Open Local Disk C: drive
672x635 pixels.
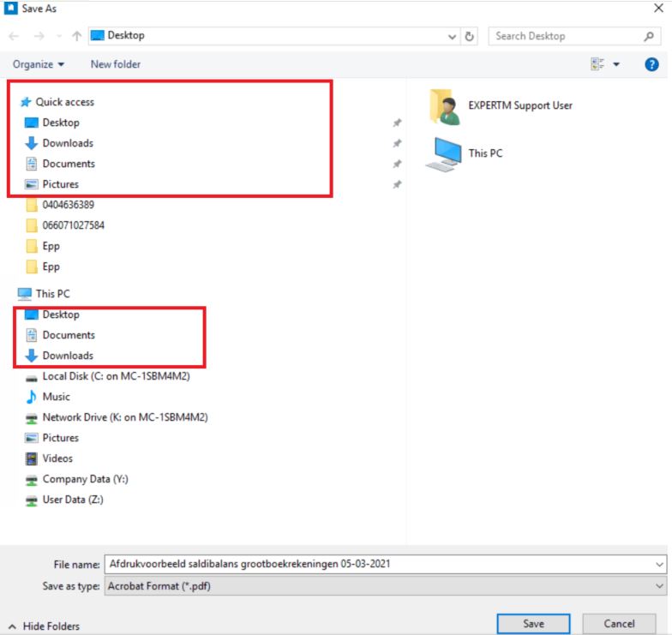[x=115, y=376]
